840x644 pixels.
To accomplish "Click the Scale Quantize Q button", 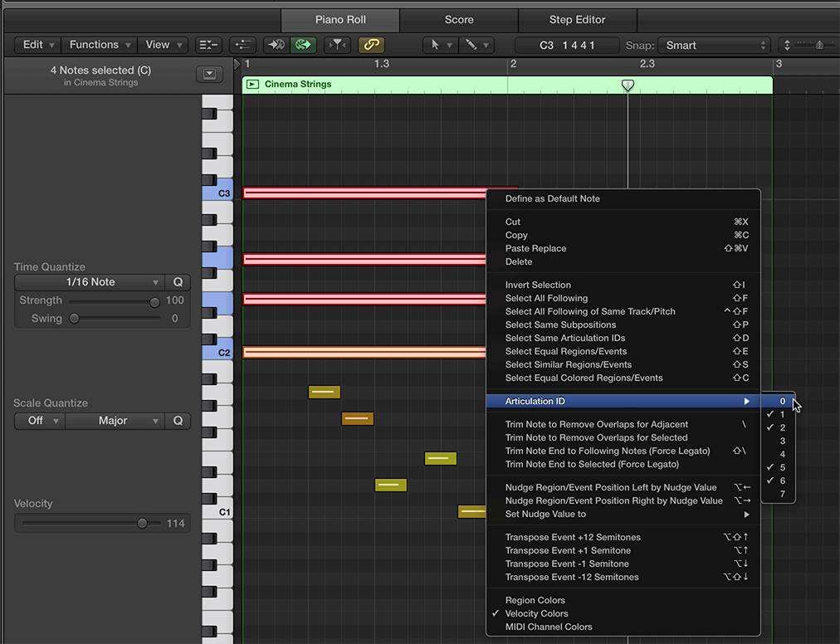I will (178, 421).
